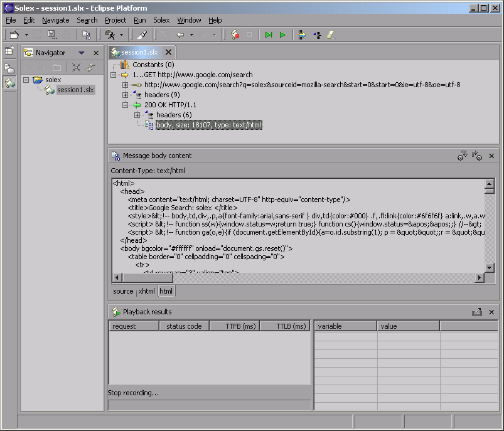Open the Navigate menu
Viewport: 504px width, 431px height.
click(x=56, y=20)
